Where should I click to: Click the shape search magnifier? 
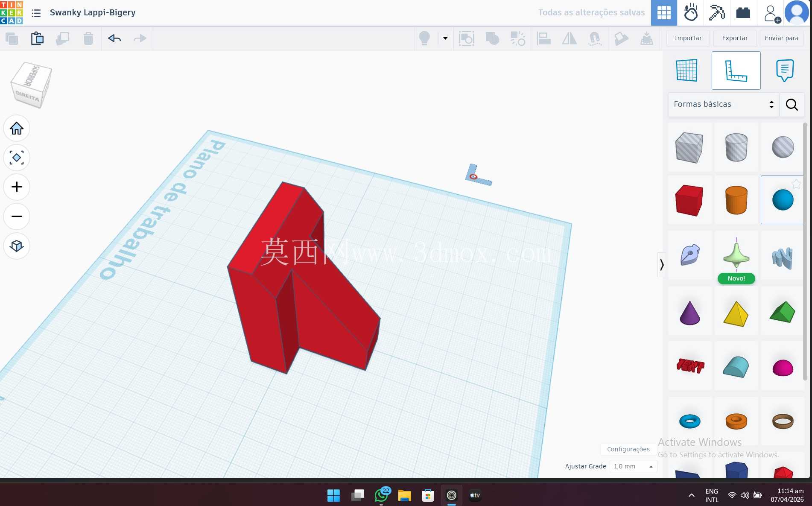792,104
